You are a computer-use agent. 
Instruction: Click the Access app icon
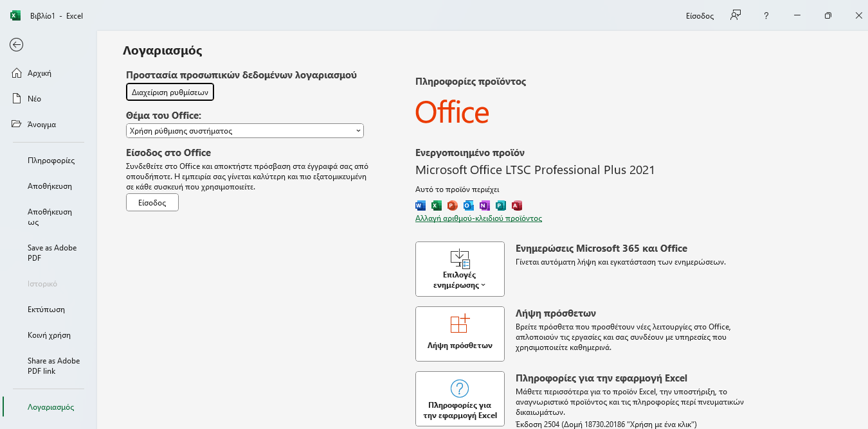tap(517, 206)
